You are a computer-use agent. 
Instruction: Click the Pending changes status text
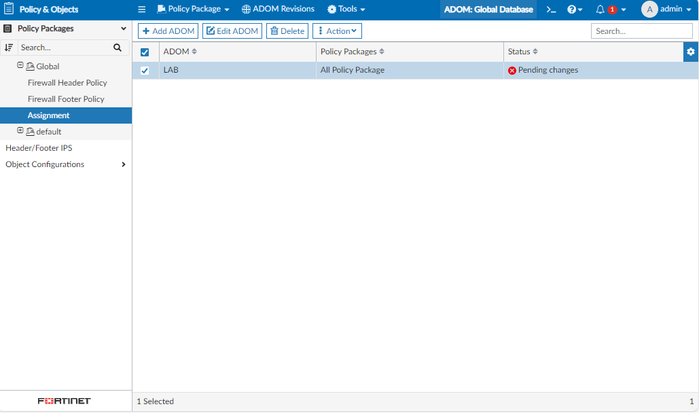point(548,70)
